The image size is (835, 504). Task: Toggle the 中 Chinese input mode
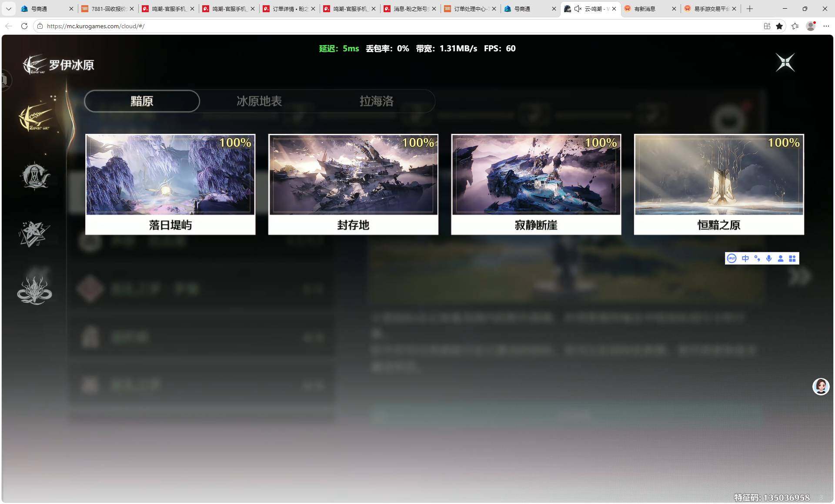pyautogui.click(x=745, y=259)
